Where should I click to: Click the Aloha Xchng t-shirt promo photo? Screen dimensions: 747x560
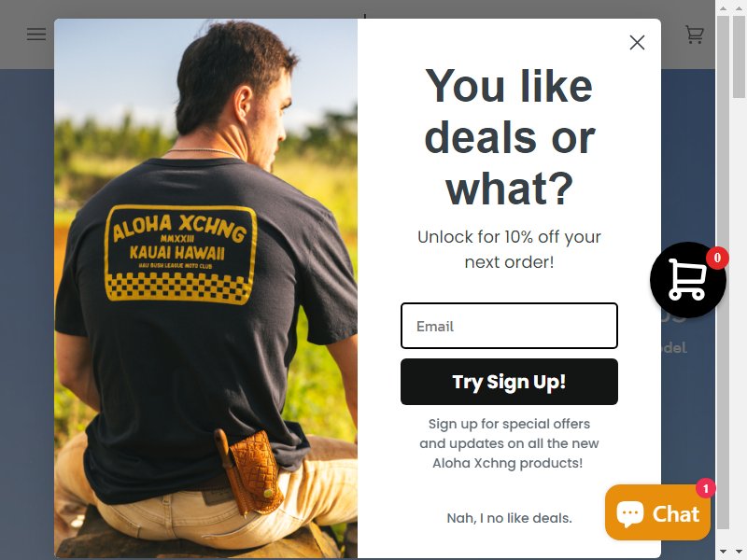point(205,288)
